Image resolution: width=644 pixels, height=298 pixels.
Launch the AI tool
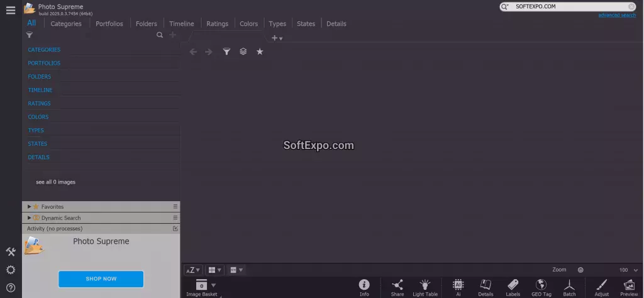pyautogui.click(x=458, y=287)
